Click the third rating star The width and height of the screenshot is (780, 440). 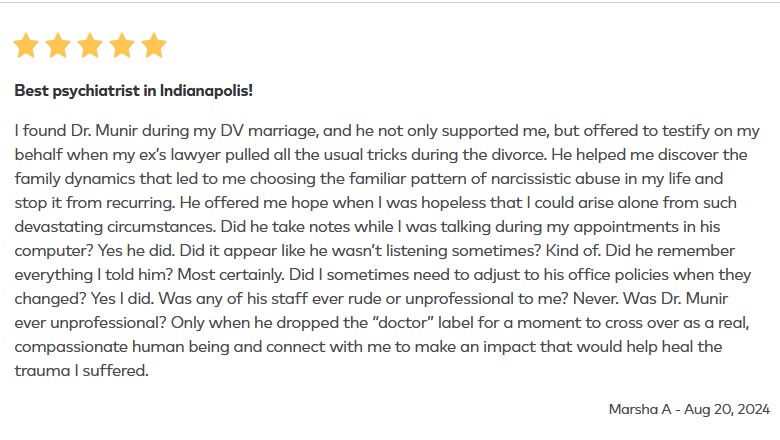pos(90,45)
